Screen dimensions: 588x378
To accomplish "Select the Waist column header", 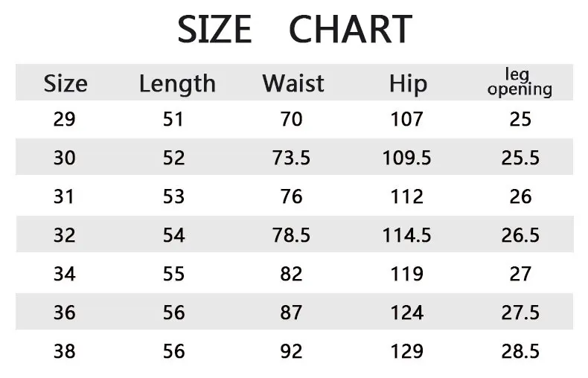I will click(x=293, y=83).
